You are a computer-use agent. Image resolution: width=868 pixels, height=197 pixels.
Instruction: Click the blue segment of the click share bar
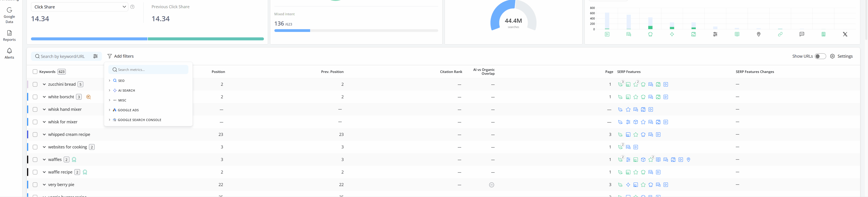point(89,39)
